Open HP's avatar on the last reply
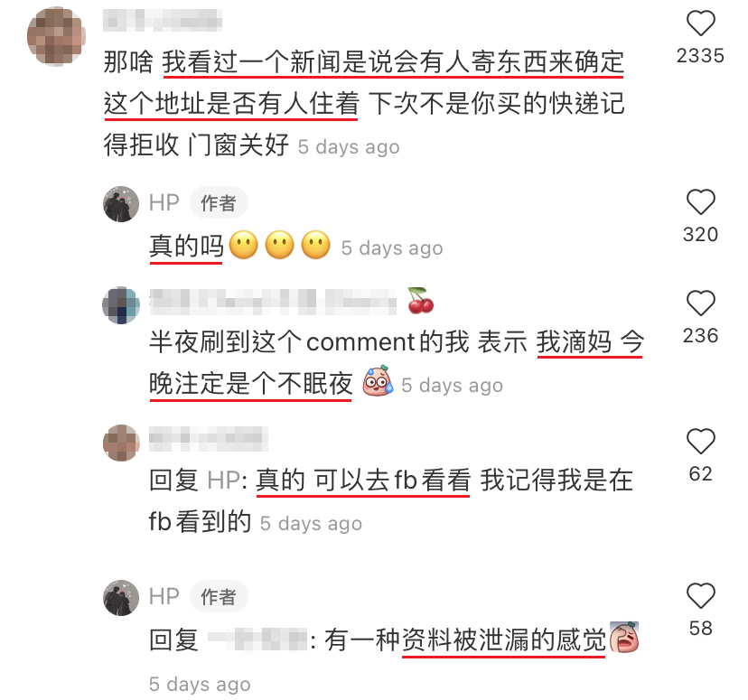 coord(121,598)
